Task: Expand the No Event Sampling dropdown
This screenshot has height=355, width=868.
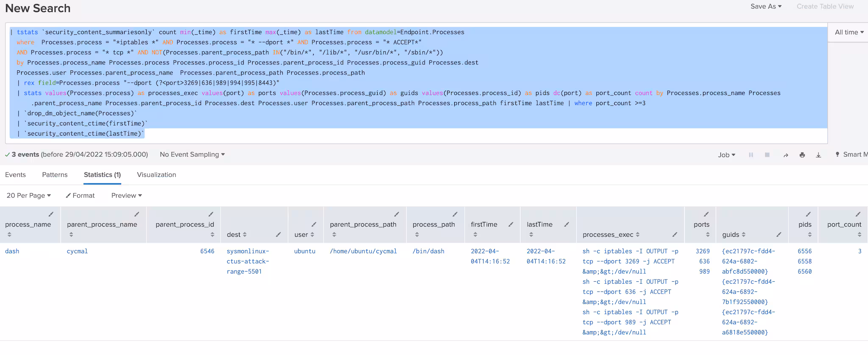Action: click(192, 155)
